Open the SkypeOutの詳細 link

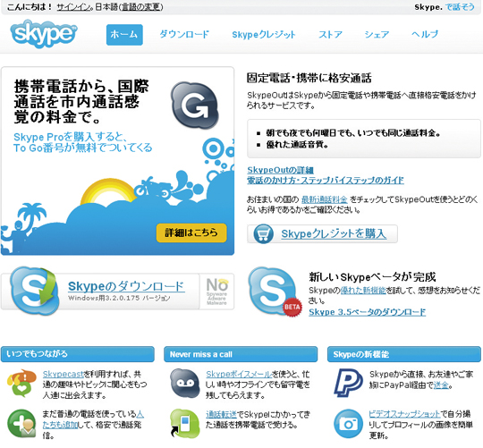pyautogui.click(x=280, y=170)
